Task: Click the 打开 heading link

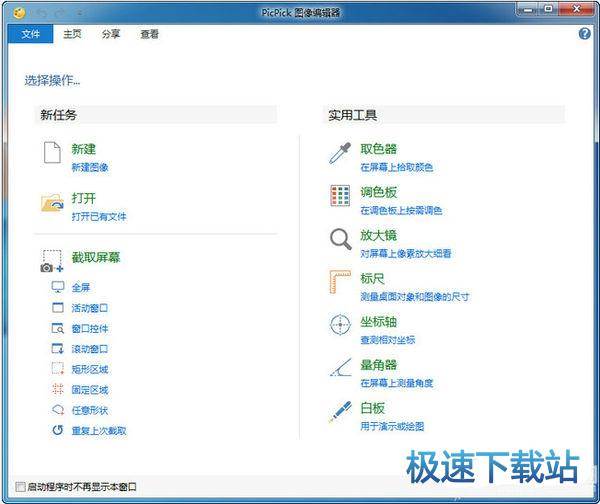Action: tap(84, 198)
